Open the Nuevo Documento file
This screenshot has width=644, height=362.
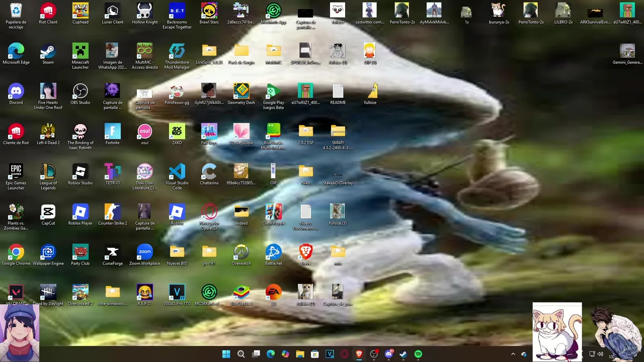click(x=305, y=217)
